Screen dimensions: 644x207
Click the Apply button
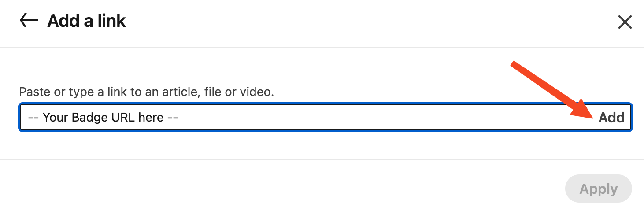[x=598, y=189]
